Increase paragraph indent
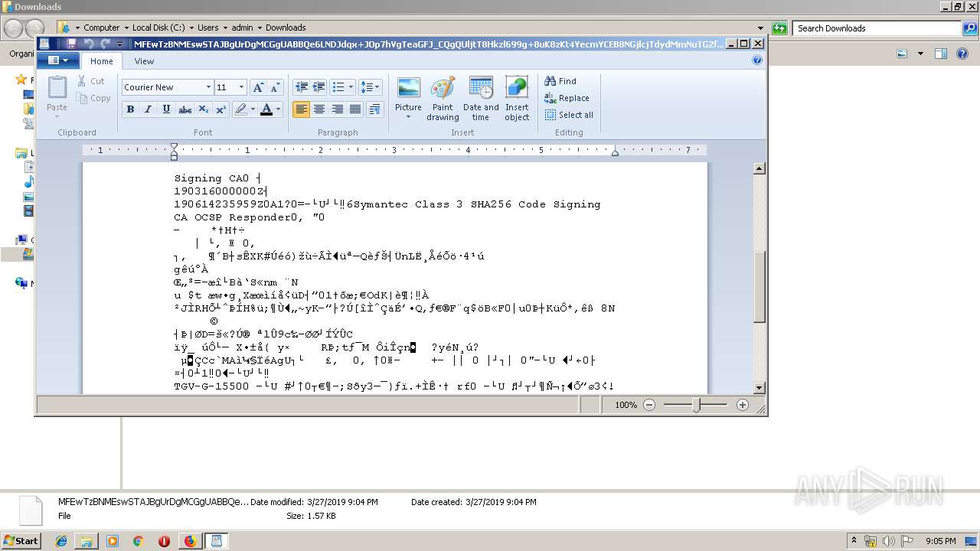 click(319, 87)
